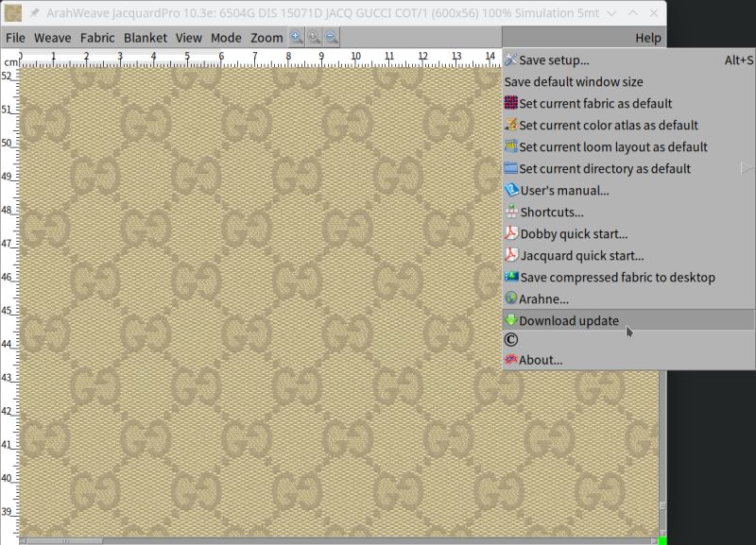Screen dimensions: 756x545
Task: Click the loom layout icon
Action: click(x=510, y=146)
